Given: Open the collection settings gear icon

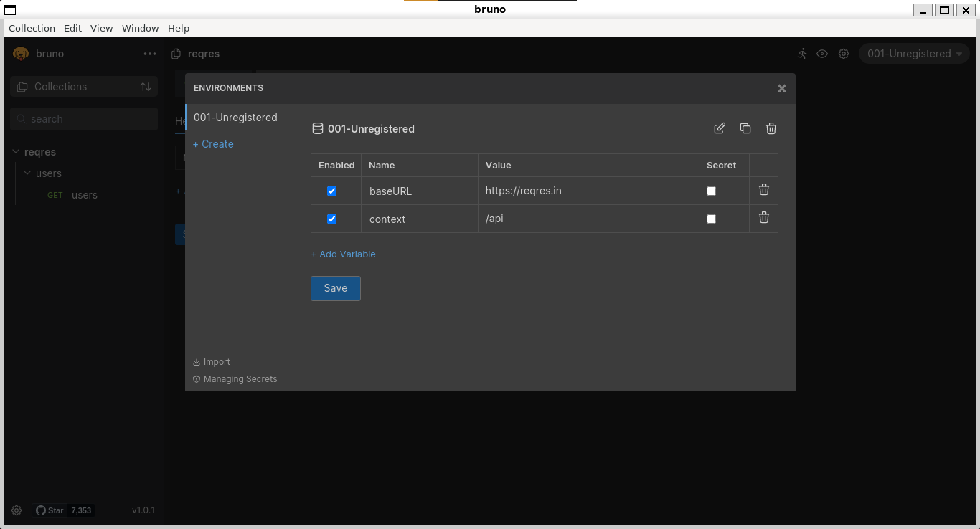Looking at the screenshot, I should (x=844, y=54).
